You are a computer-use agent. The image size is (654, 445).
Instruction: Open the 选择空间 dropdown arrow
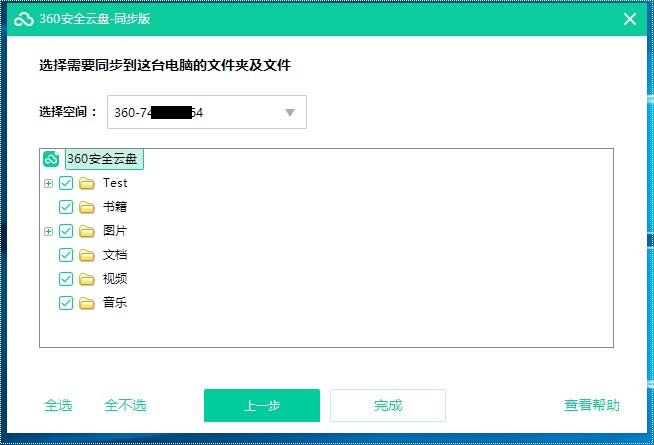click(290, 113)
